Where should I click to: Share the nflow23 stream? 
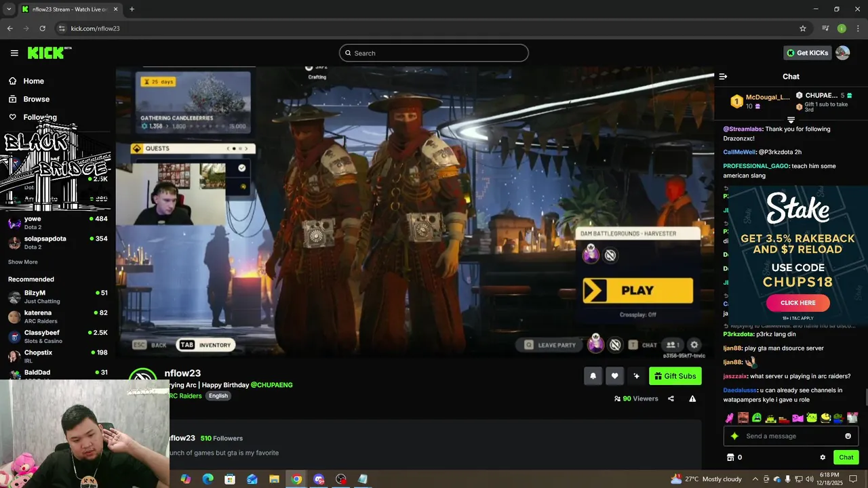coord(671,399)
